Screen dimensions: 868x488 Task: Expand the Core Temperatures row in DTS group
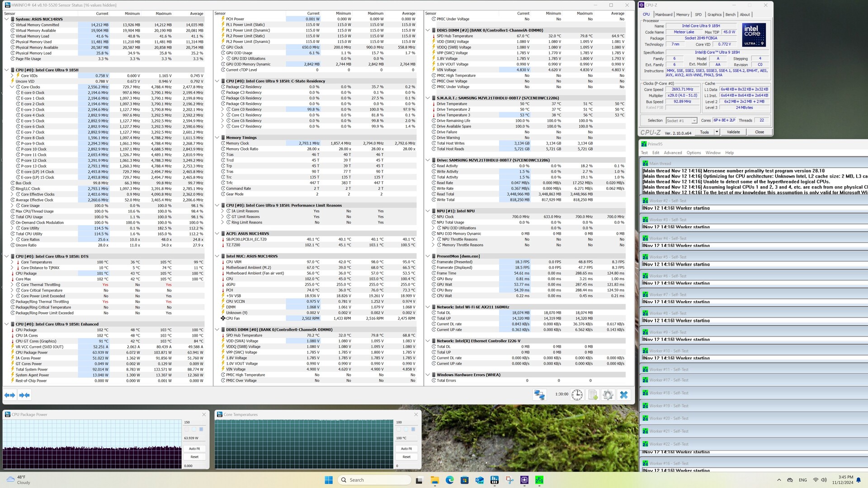coord(12,262)
